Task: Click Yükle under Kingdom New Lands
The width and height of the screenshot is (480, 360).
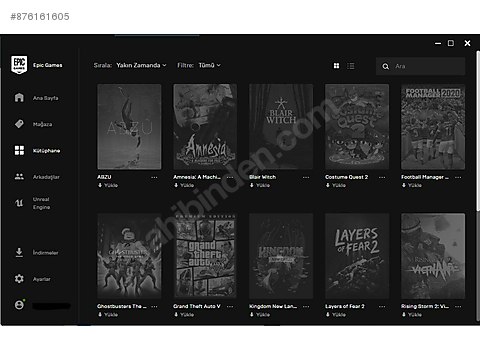Action: pos(260,314)
